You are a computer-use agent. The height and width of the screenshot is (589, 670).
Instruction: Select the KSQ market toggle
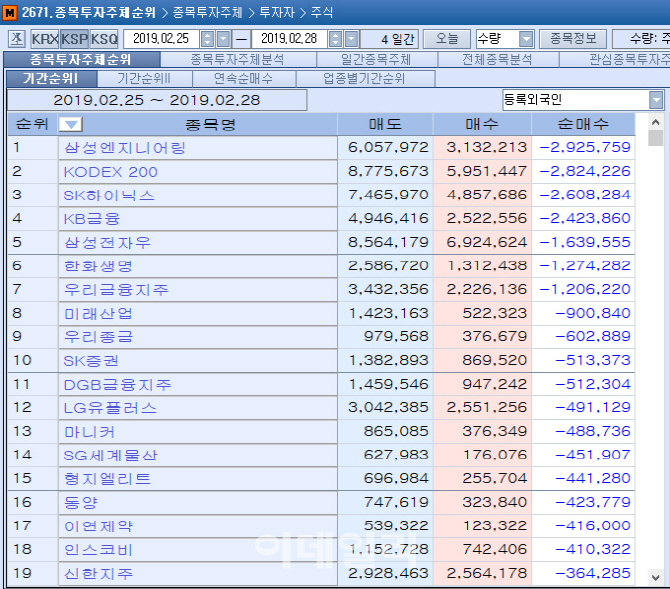click(104, 39)
